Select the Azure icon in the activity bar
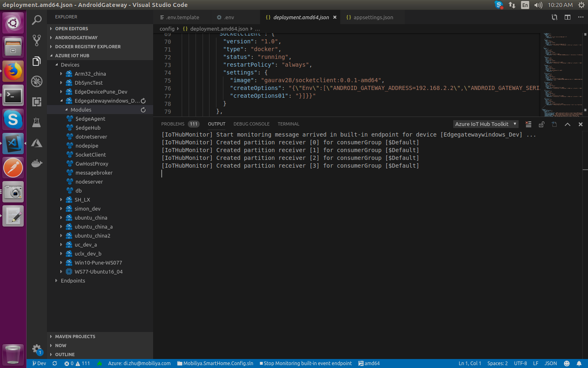The image size is (588, 368). (x=37, y=143)
